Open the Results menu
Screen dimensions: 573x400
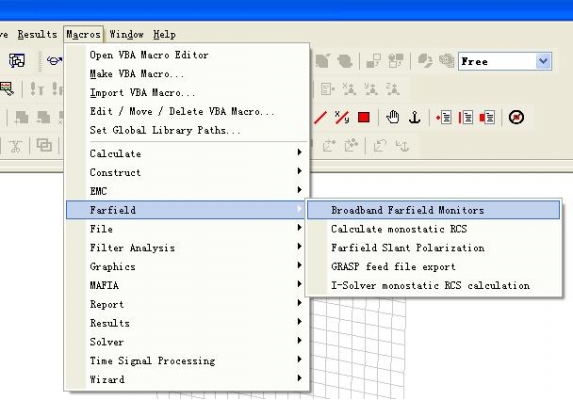point(37,34)
